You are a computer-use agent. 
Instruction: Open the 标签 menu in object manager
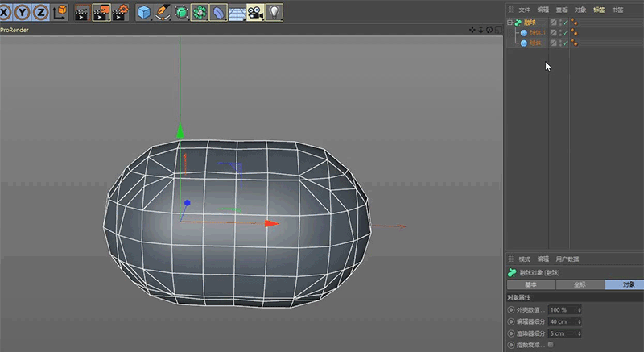599,10
